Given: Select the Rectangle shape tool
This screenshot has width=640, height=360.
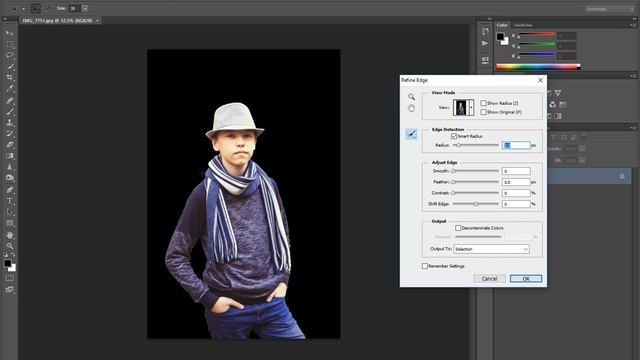Looking at the screenshot, I should (x=9, y=223).
